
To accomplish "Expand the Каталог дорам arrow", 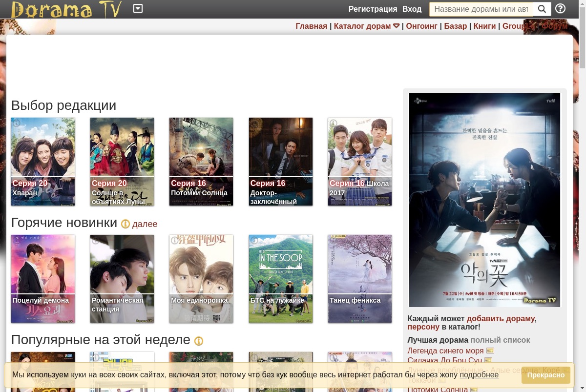I will [397, 26].
